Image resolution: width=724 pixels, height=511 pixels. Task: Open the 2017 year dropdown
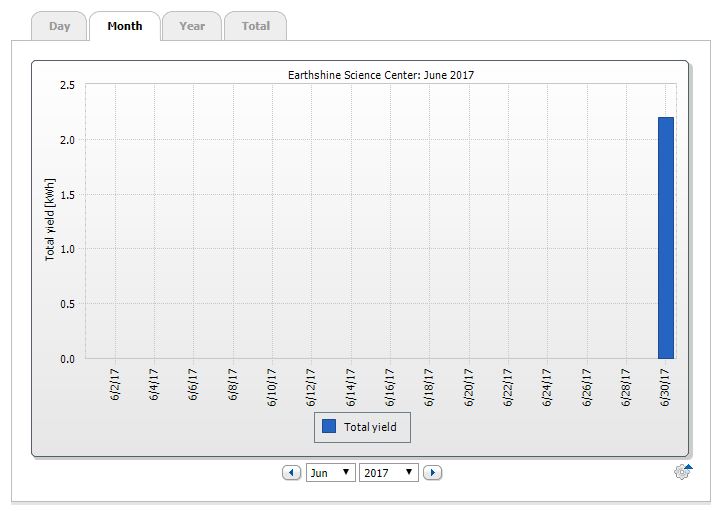(389, 472)
